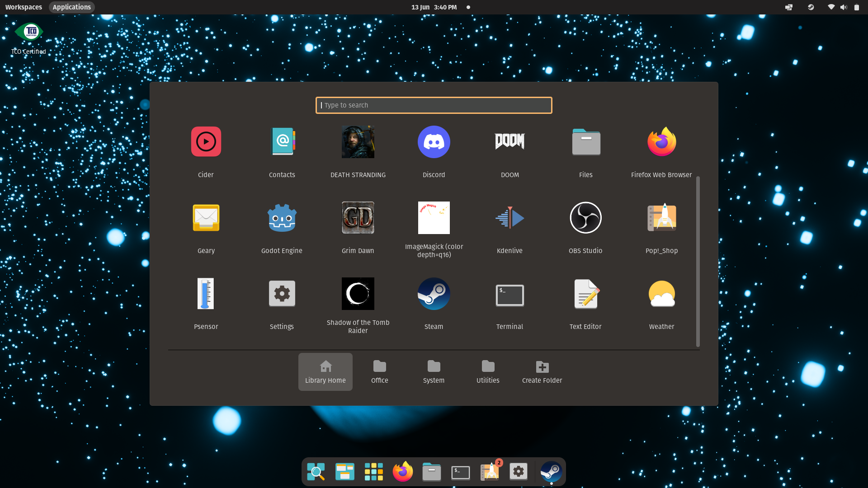Launch Text Editor
868x488 pixels.
[x=586, y=294]
